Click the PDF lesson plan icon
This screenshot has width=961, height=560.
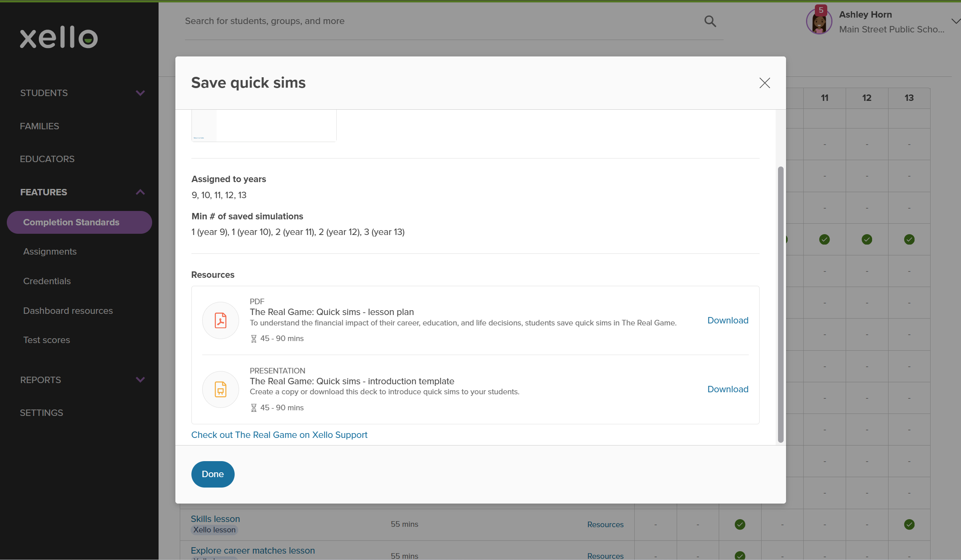point(221,320)
